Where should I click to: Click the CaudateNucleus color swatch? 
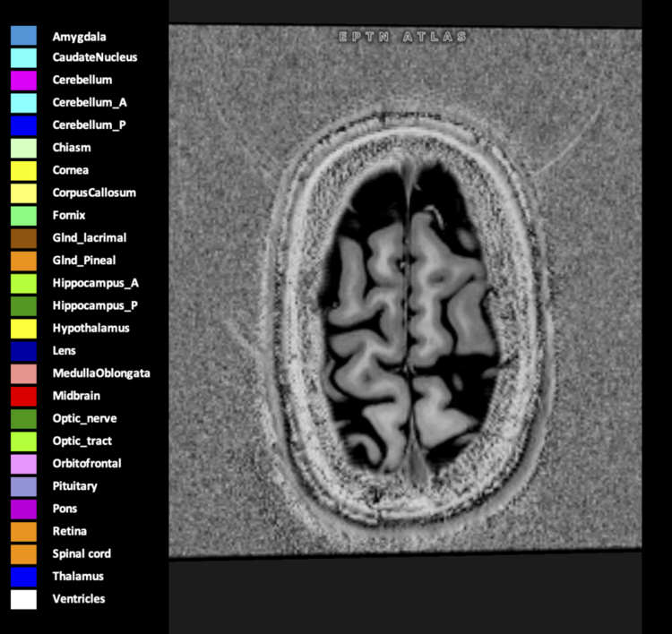point(23,58)
